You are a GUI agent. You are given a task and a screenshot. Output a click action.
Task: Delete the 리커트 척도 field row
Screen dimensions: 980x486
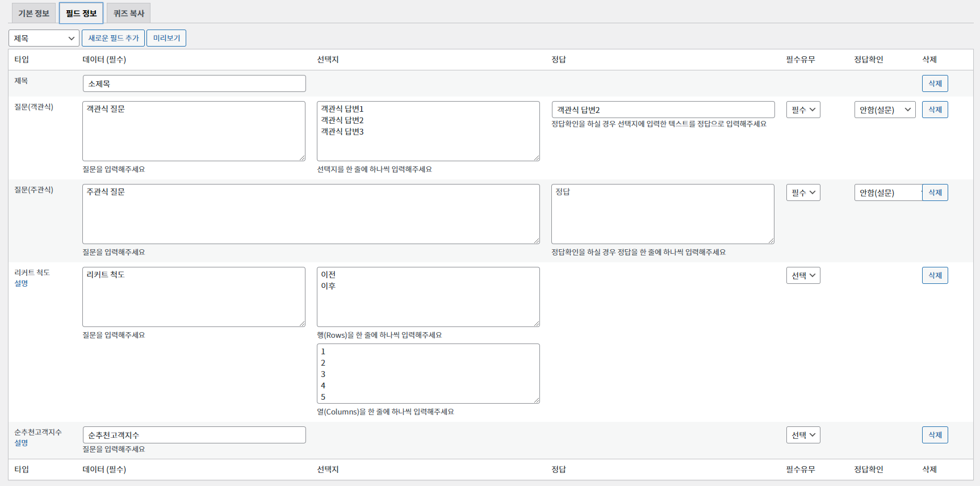(935, 275)
